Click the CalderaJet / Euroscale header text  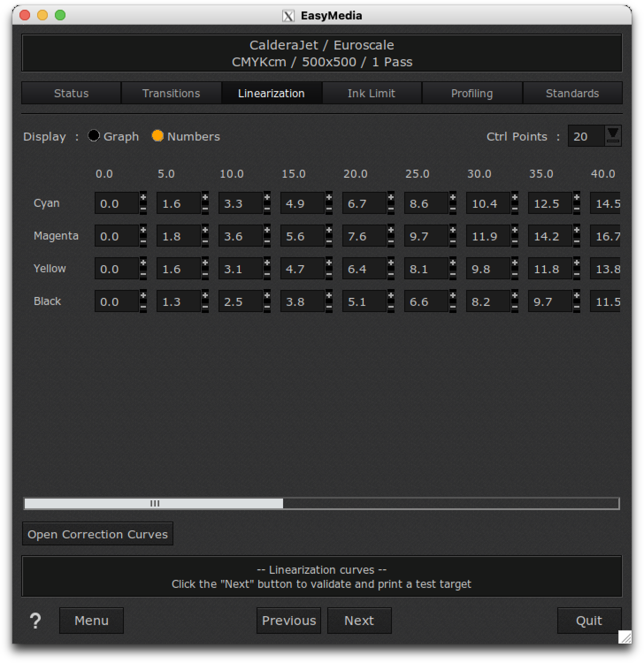coord(322,45)
